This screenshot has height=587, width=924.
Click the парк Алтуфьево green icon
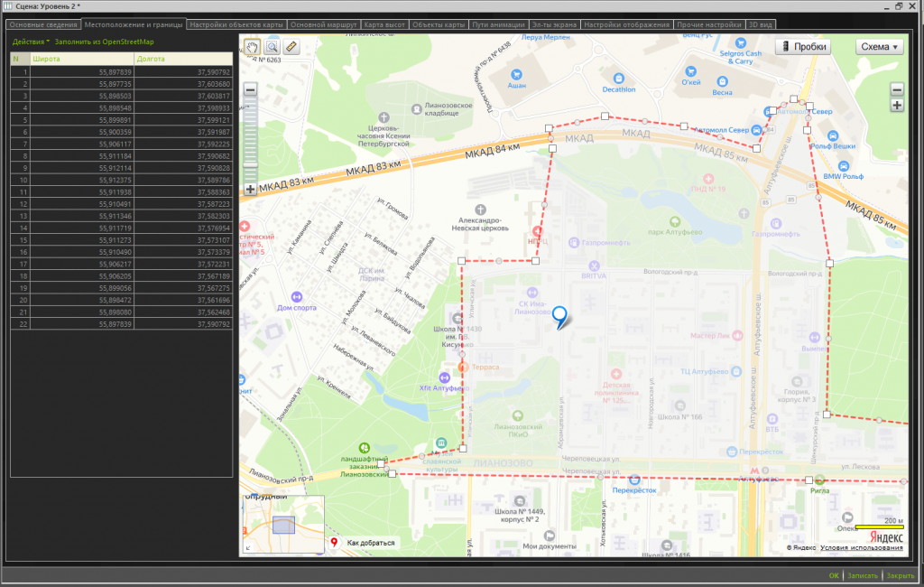(x=675, y=222)
